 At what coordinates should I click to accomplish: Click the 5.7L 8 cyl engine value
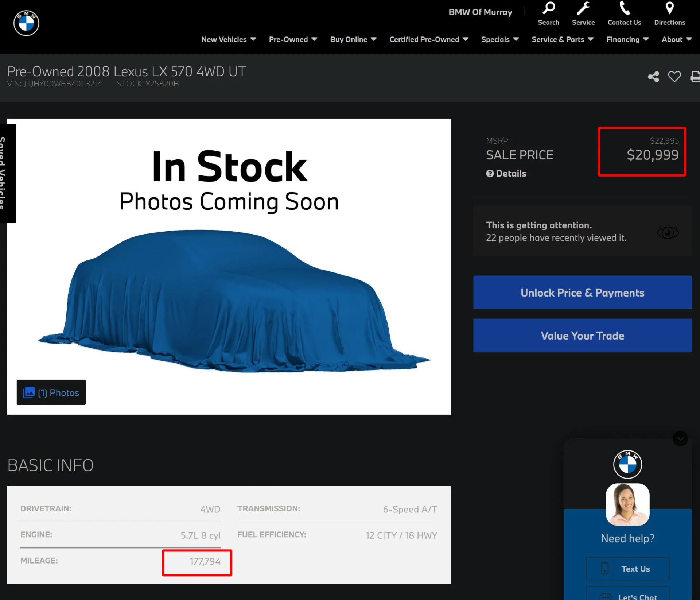(x=201, y=535)
